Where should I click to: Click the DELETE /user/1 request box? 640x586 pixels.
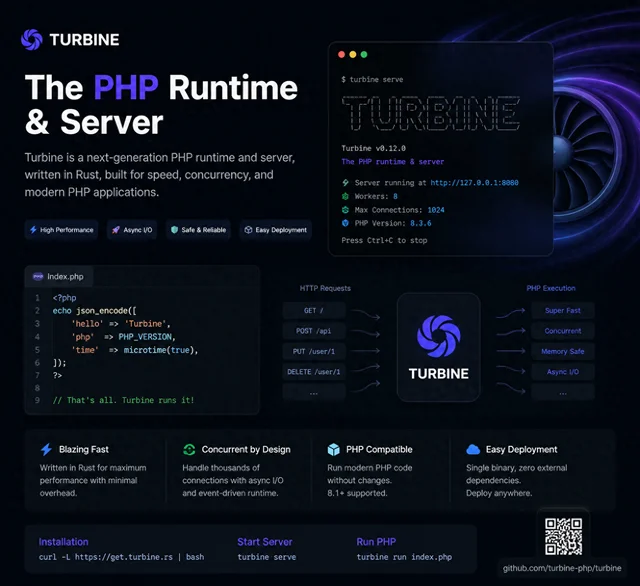coord(314,372)
